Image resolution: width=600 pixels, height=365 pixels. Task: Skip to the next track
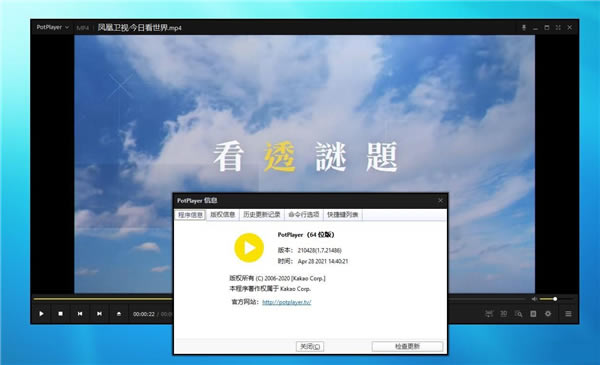pos(99,314)
